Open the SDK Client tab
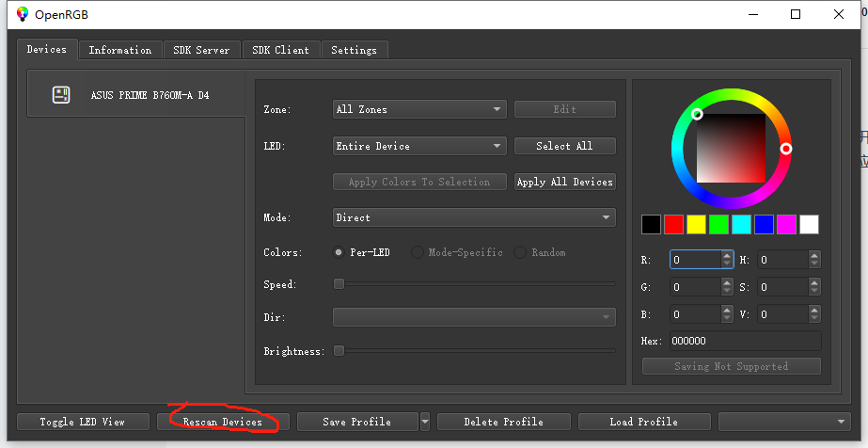 pyautogui.click(x=280, y=50)
